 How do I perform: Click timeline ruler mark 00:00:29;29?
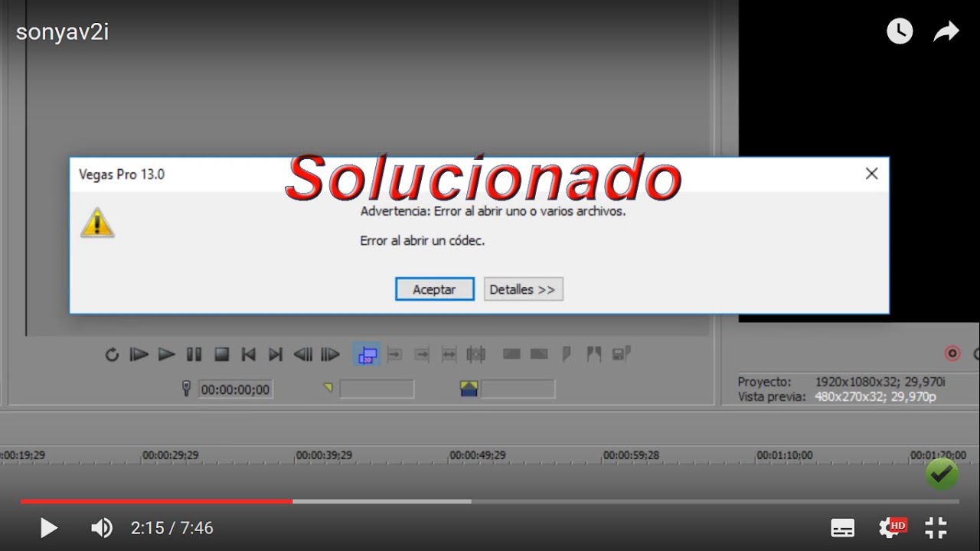pos(171,455)
